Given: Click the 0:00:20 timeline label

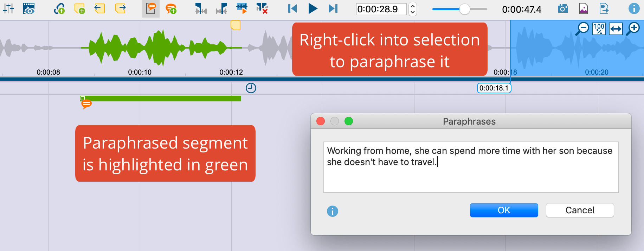Looking at the screenshot, I should 597,72.
